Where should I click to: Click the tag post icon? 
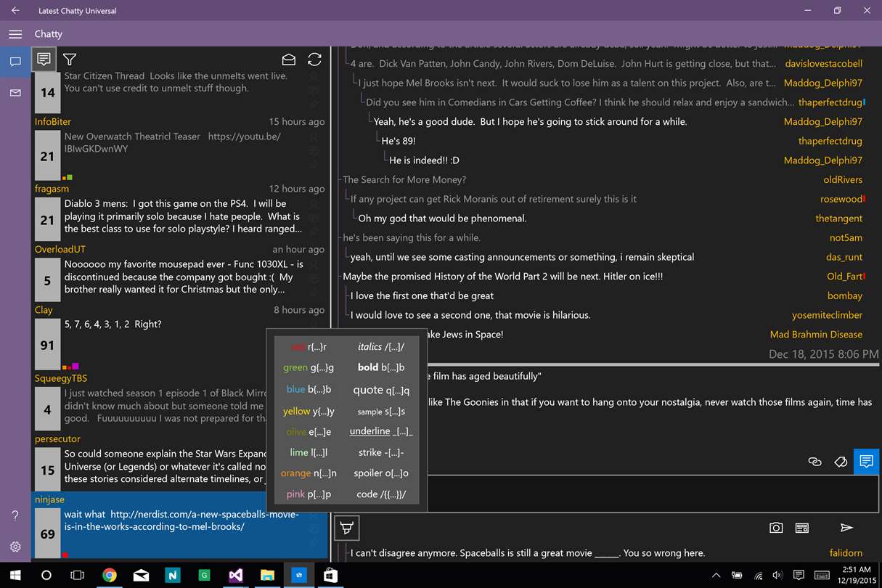[841, 462]
